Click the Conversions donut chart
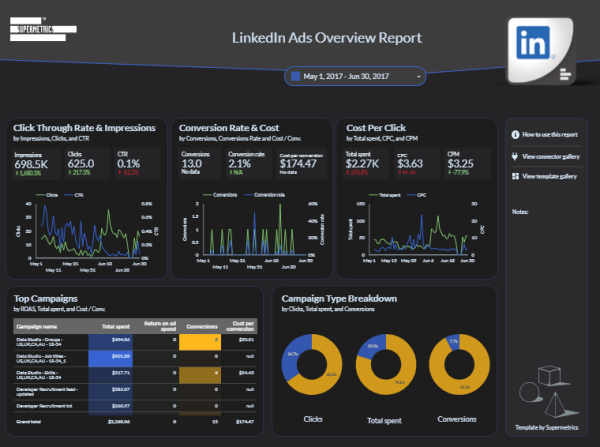 click(459, 364)
